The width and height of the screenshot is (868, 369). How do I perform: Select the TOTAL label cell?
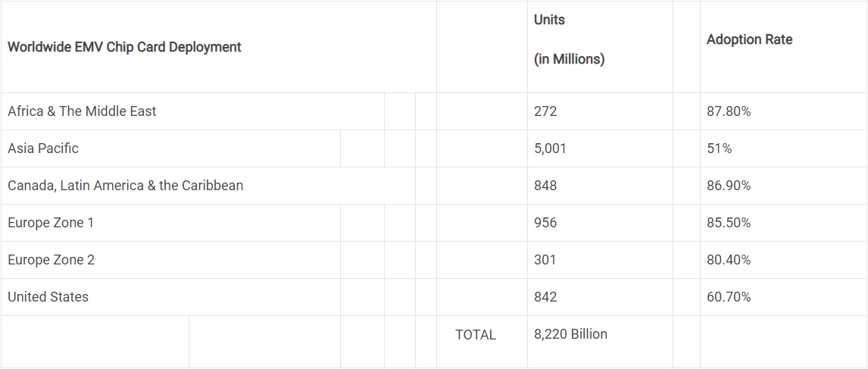476,334
